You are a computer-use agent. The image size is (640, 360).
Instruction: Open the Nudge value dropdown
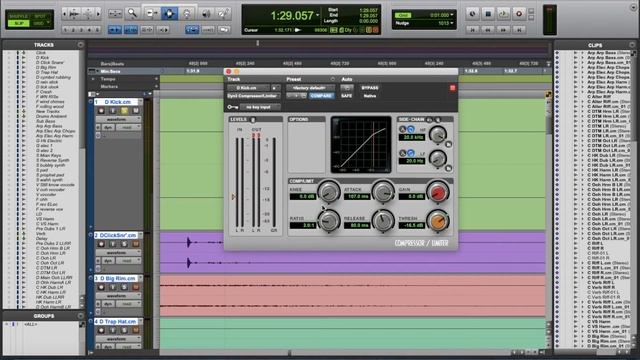pyautogui.click(x=452, y=23)
